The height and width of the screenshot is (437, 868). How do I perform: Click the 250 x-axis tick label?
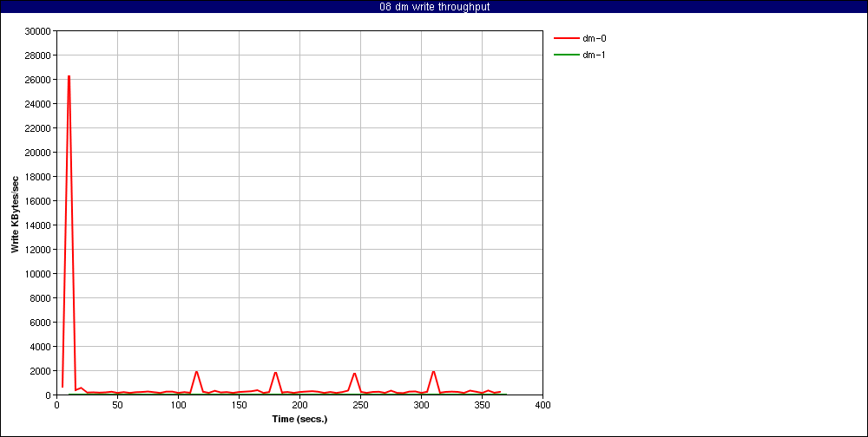pyautogui.click(x=360, y=405)
